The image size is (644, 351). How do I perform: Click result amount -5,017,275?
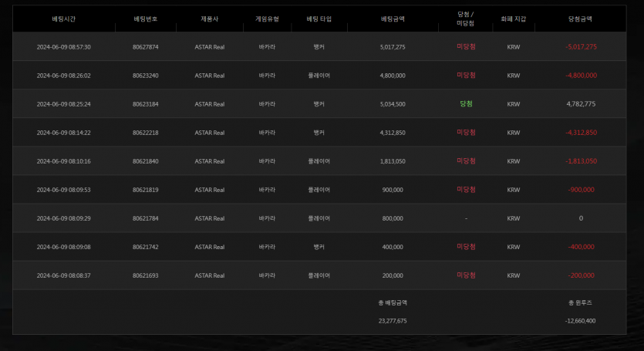click(581, 47)
